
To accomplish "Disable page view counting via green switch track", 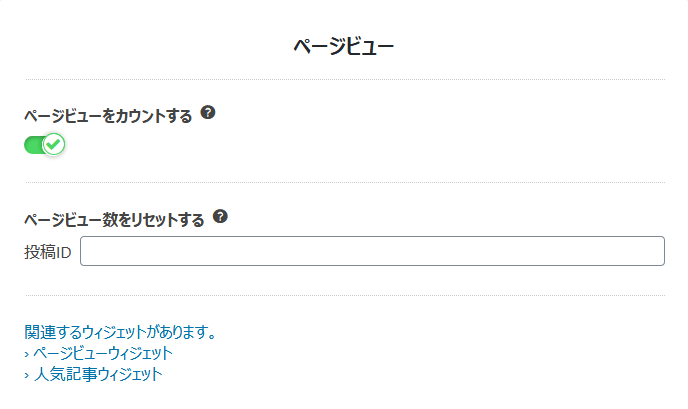I will (33, 145).
